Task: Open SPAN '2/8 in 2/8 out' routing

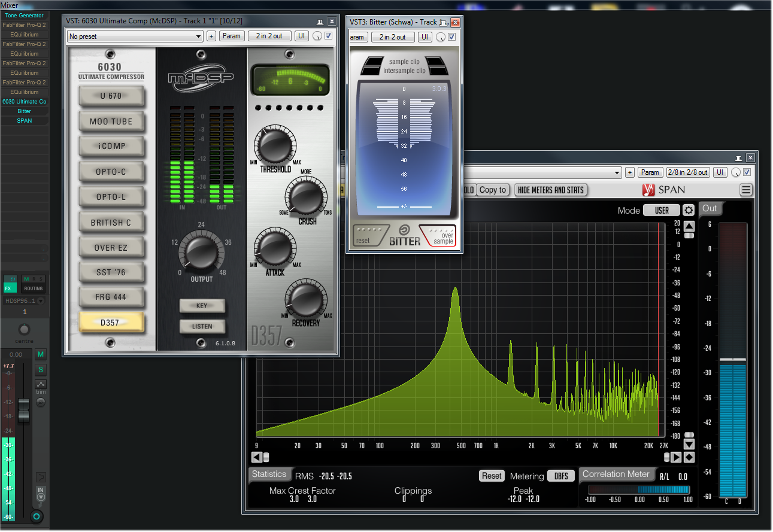Action: click(688, 172)
